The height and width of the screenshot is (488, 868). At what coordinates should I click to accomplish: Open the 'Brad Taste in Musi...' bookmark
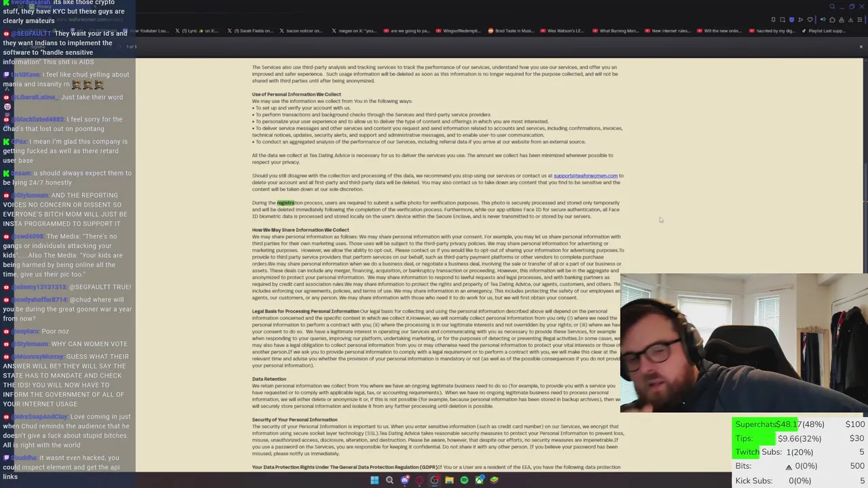point(511,30)
